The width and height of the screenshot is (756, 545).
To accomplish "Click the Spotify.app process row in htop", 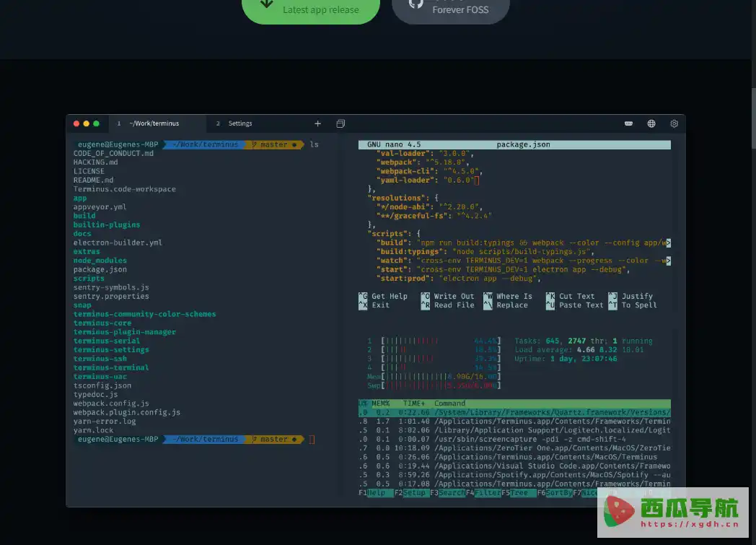I will [514, 474].
